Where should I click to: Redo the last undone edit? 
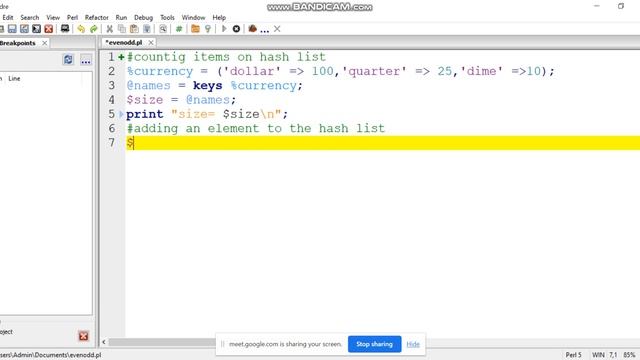(93, 29)
